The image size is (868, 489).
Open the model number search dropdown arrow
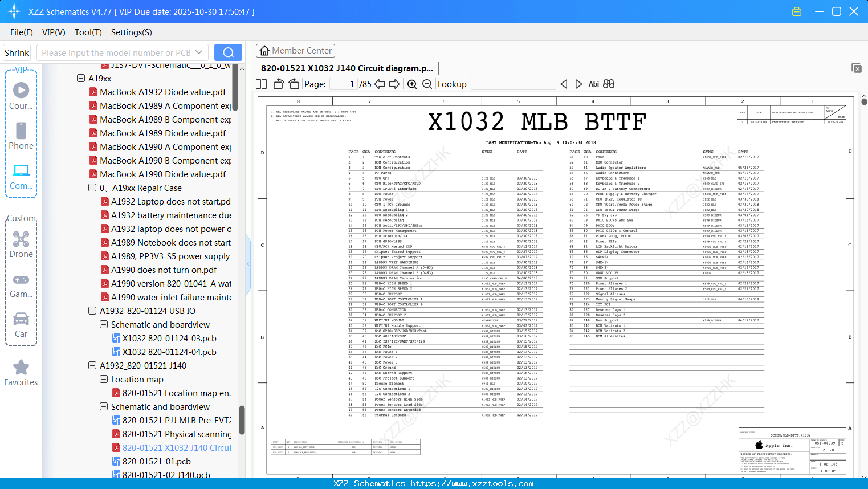(199, 52)
